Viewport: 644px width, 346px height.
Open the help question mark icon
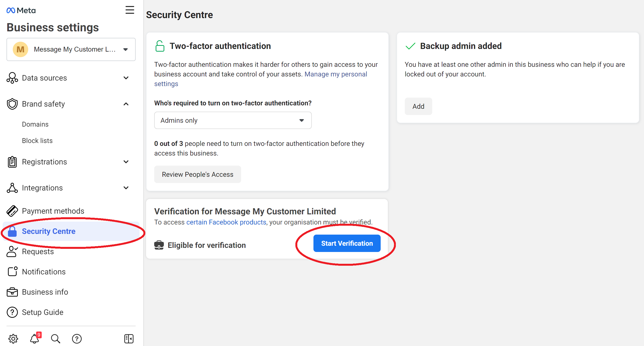click(x=77, y=339)
